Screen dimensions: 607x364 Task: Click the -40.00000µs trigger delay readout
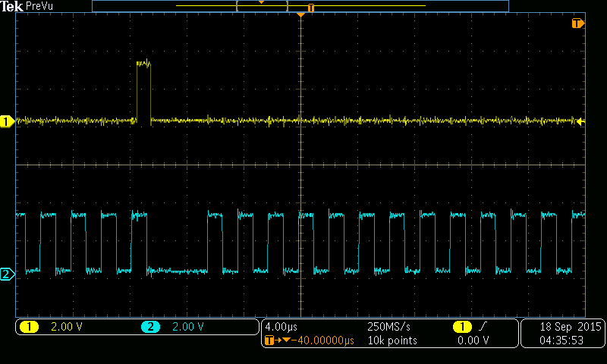tap(322, 340)
